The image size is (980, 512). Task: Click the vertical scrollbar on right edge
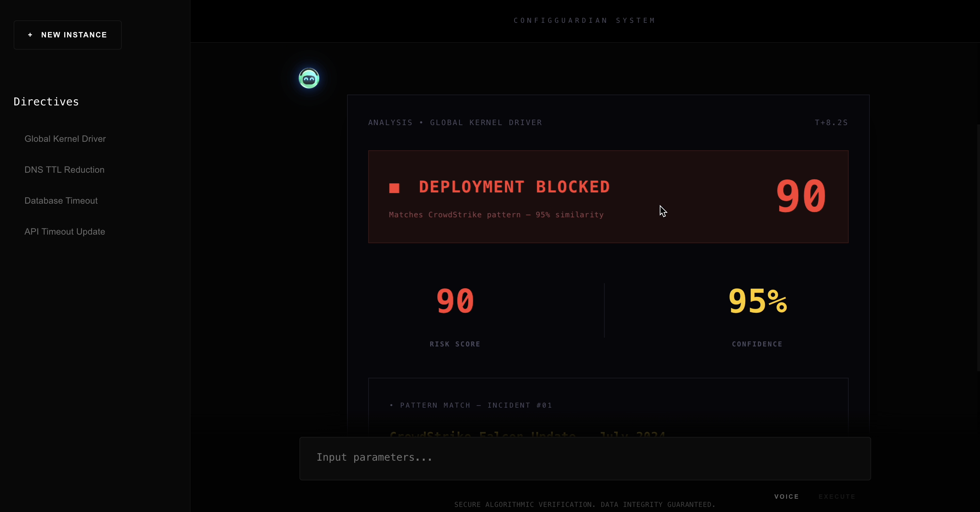(x=978, y=247)
